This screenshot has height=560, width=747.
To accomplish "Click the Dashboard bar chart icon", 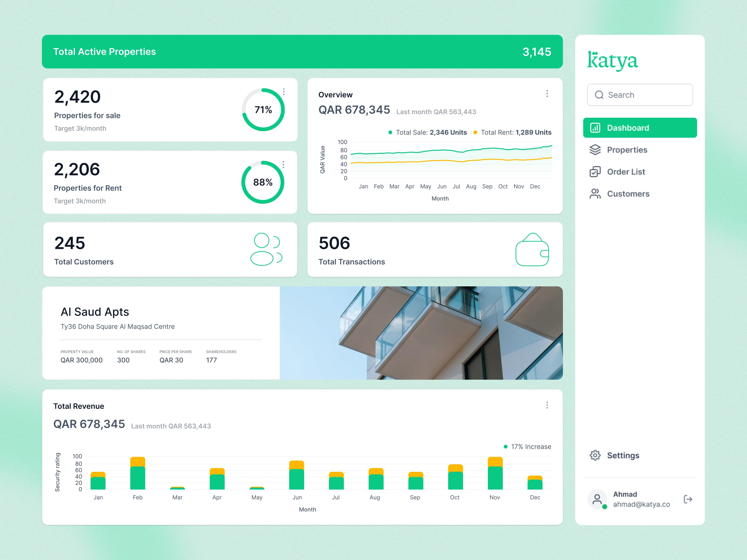I will pos(595,128).
